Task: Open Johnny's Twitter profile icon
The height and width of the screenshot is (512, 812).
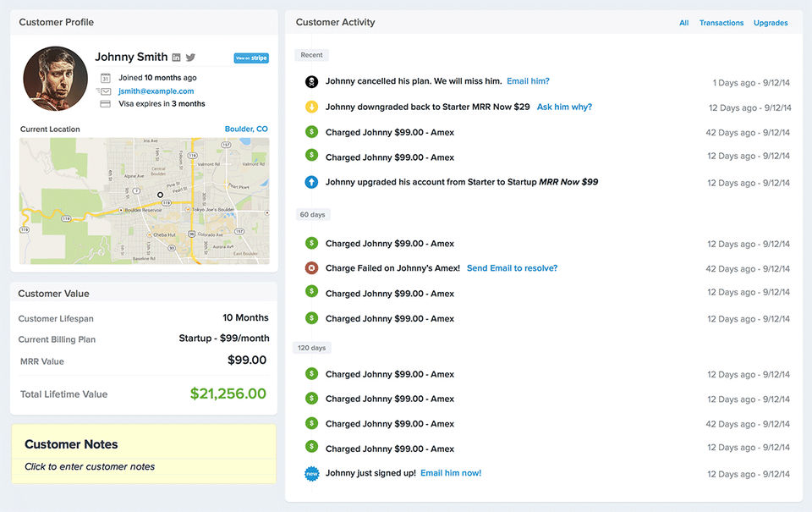Action: 190,58
